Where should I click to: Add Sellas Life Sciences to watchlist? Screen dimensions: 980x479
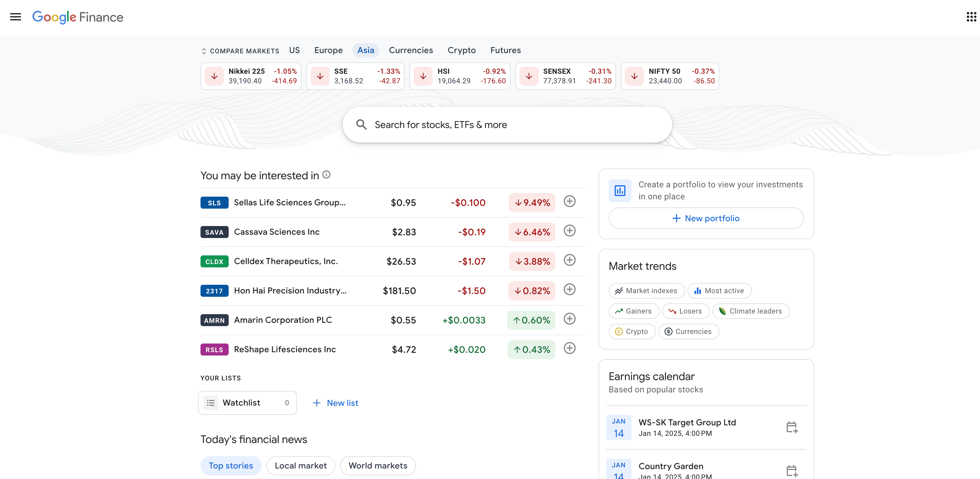pyautogui.click(x=569, y=202)
